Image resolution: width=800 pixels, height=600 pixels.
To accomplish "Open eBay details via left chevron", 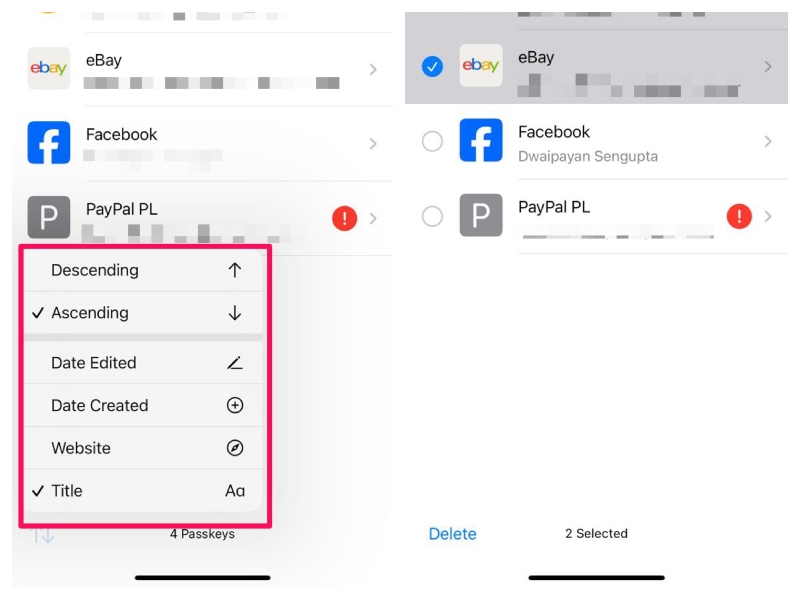I will pos(373,69).
